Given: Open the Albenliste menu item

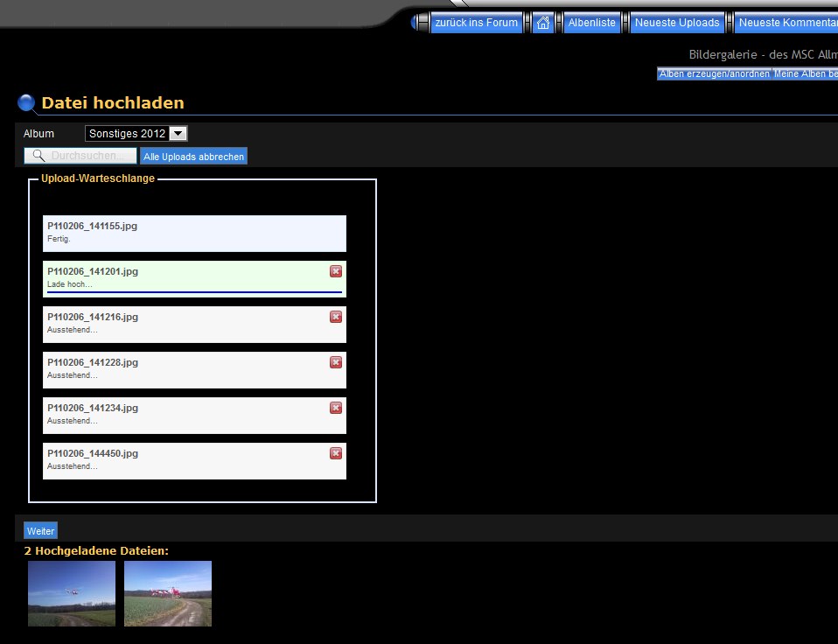Looking at the screenshot, I should 591,23.
